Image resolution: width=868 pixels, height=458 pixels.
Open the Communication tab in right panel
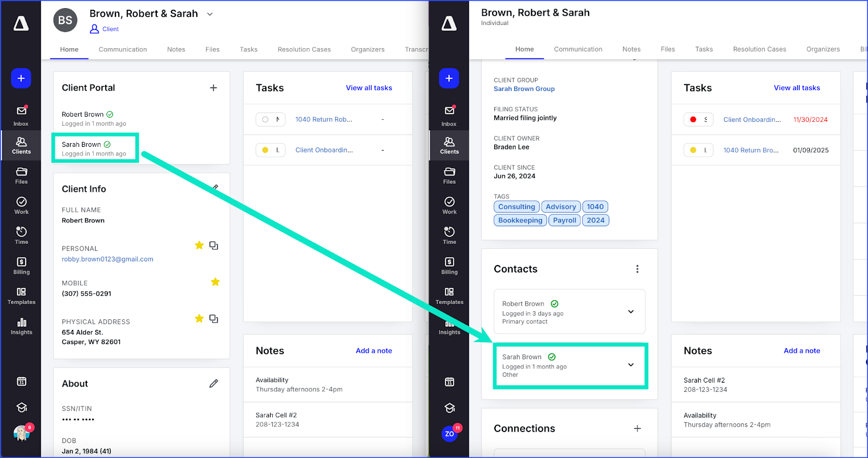[578, 49]
